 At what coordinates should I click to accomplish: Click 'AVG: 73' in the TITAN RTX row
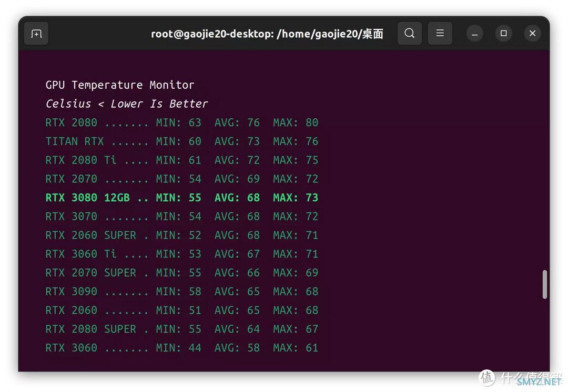(237, 141)
